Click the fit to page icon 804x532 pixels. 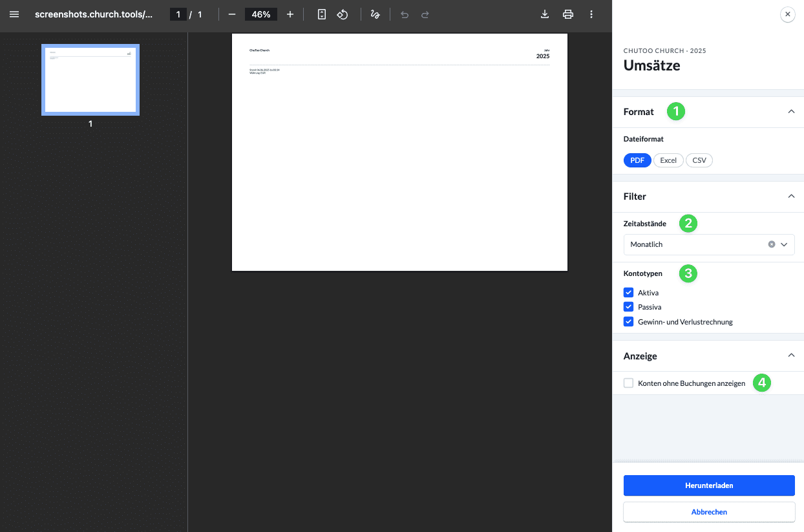tap(322, 14)
